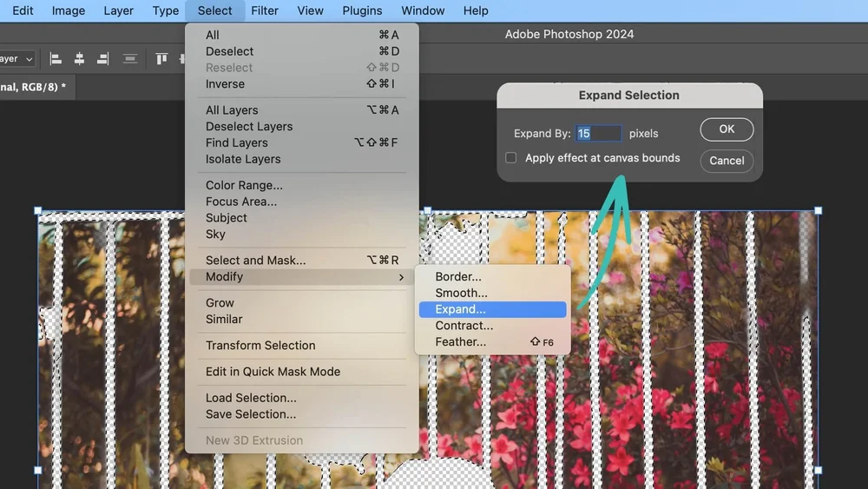Open the Plugins menu
This screenshot has width=868, height=489.
tap(362, 10)
